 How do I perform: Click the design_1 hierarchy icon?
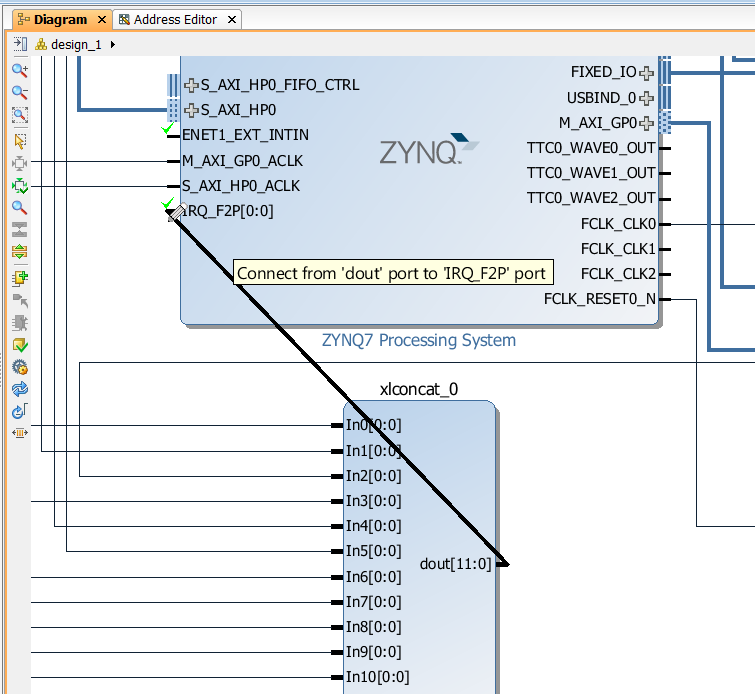tap(41, 45)
